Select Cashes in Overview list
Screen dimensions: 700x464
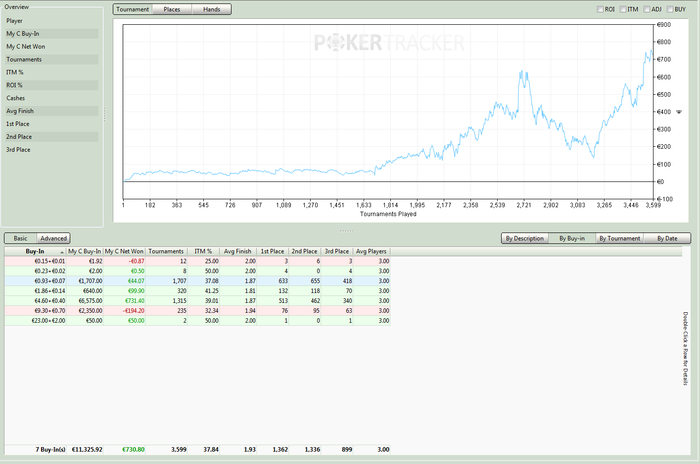pyautogui.click(x=51, y=98)
